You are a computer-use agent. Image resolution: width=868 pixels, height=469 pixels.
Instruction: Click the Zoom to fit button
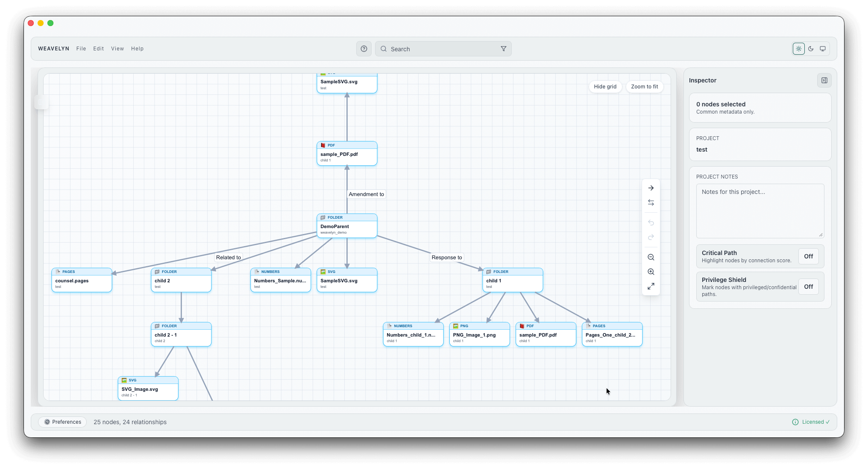[645, 87]
